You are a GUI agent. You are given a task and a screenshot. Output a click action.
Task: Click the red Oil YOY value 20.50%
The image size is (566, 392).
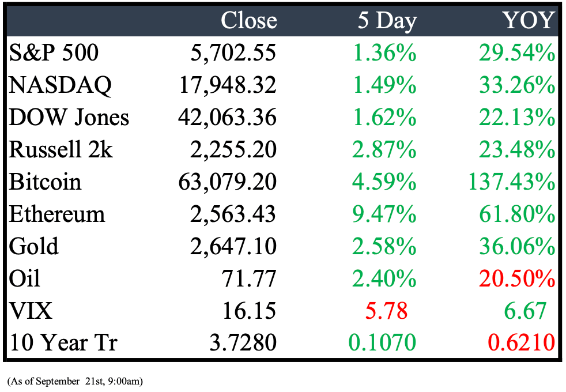tap(517, 278)
